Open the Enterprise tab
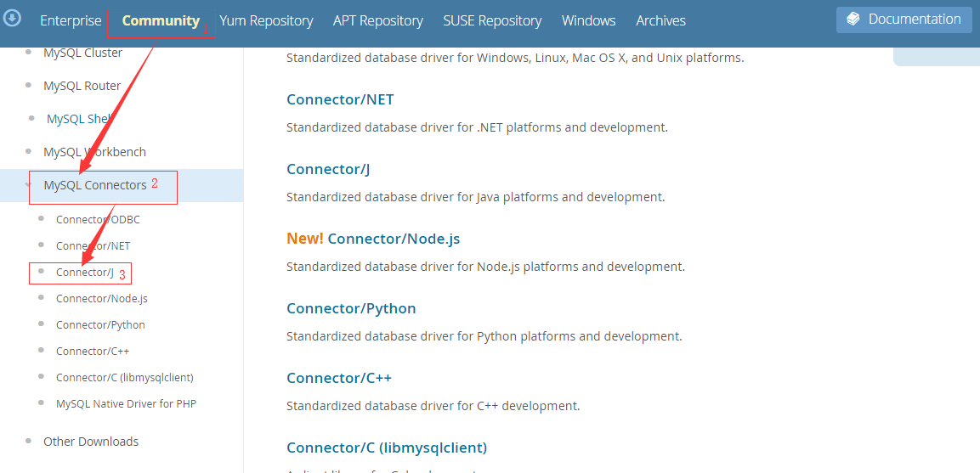 (x=71, y=20)
